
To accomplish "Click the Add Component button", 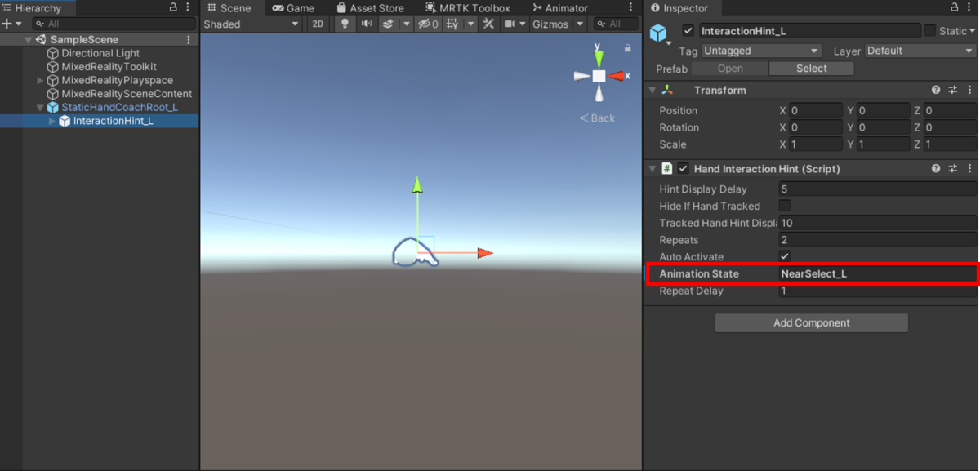I will (812, 322).
